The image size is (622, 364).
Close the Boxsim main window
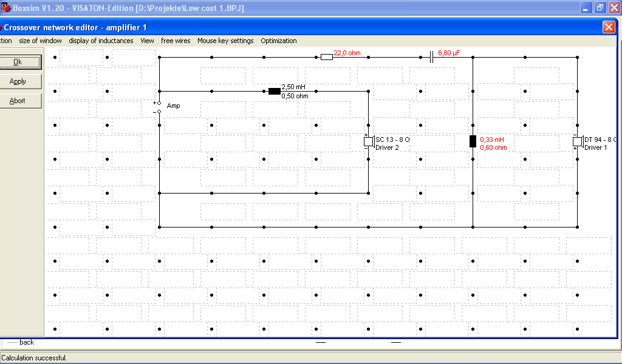click(614, 7)
